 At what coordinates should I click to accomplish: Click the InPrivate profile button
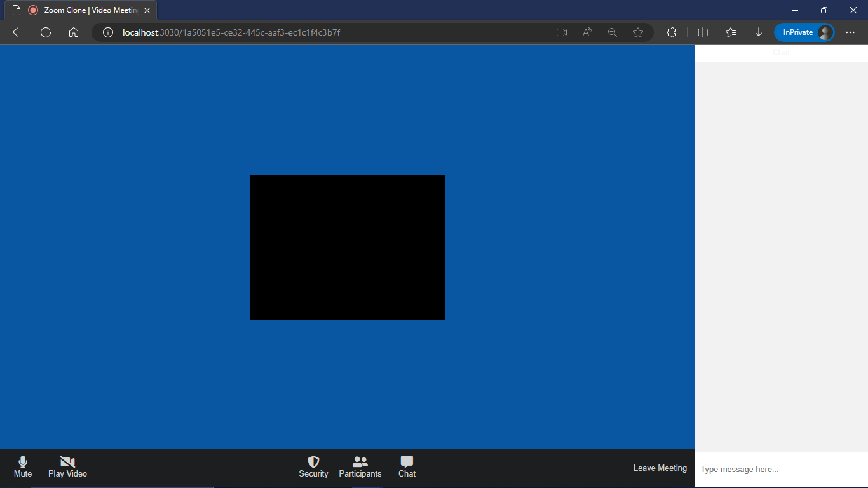tap(803, 32)
